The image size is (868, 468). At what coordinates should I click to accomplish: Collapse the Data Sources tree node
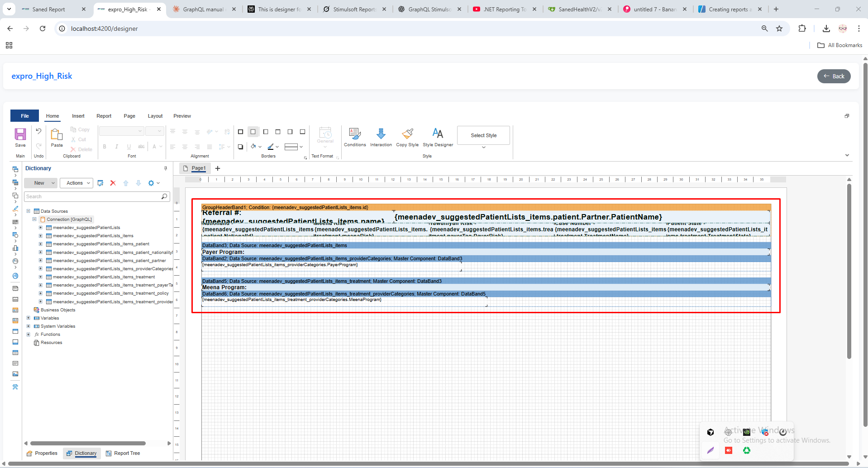coord(28,211)
